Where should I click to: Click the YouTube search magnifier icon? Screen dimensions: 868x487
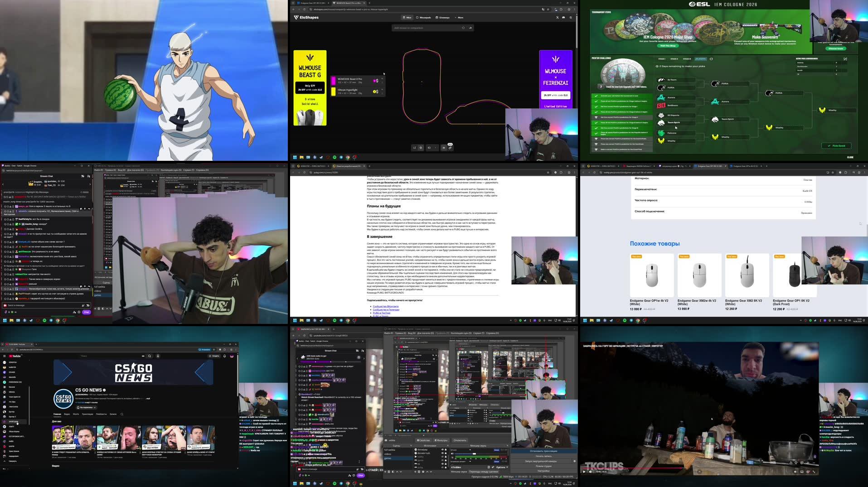(x=150, y=356)
